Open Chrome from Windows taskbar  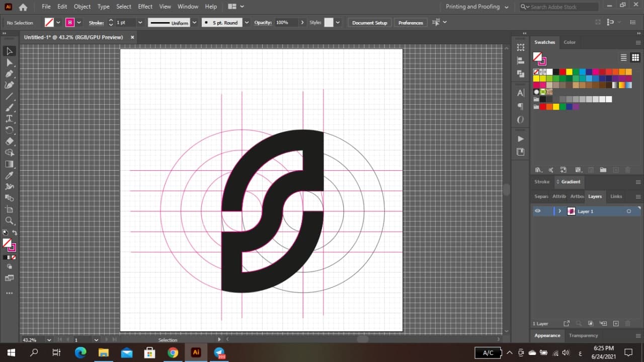pyautogui.click(x=173, y=352)
